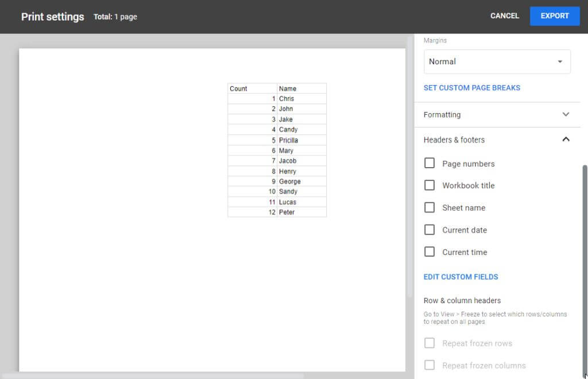Click the Export button

tap(554, 16)
